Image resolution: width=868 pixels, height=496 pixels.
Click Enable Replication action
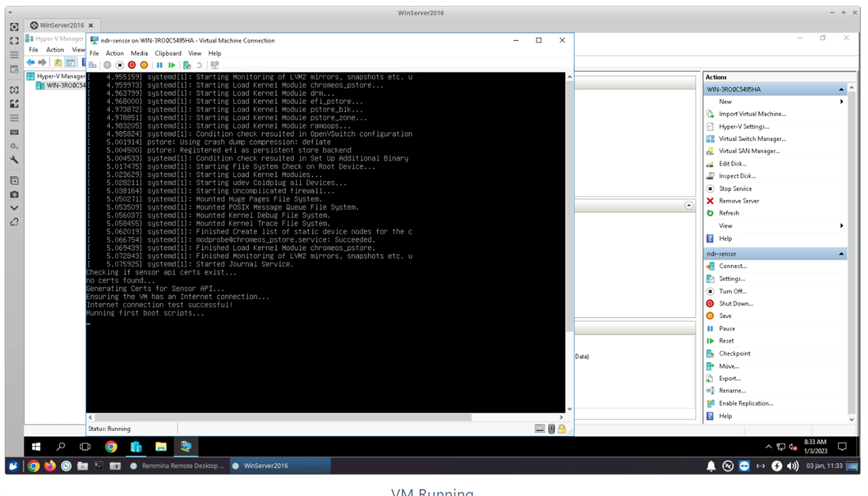coord(746,403)
